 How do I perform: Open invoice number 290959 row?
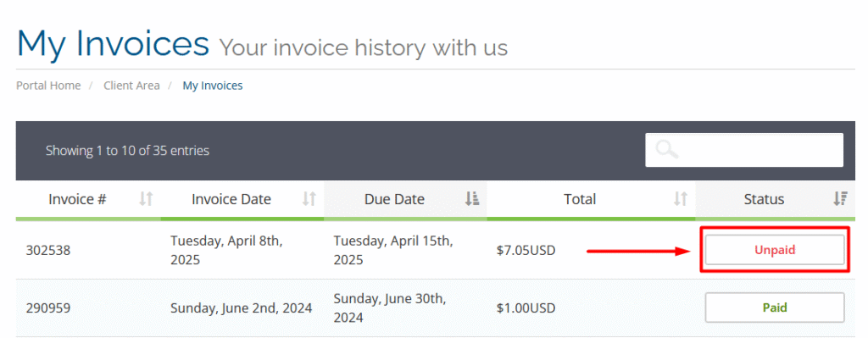coord(436,308)
